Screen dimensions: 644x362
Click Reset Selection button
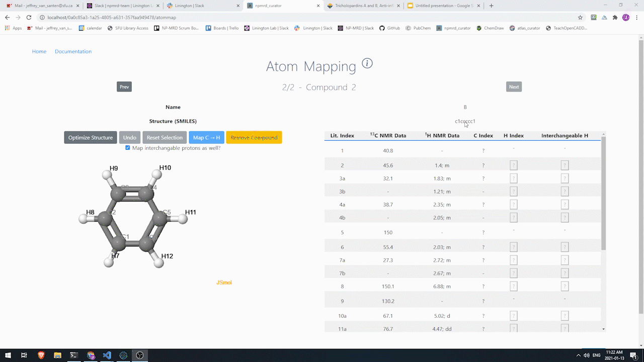[x=165, y=137]
